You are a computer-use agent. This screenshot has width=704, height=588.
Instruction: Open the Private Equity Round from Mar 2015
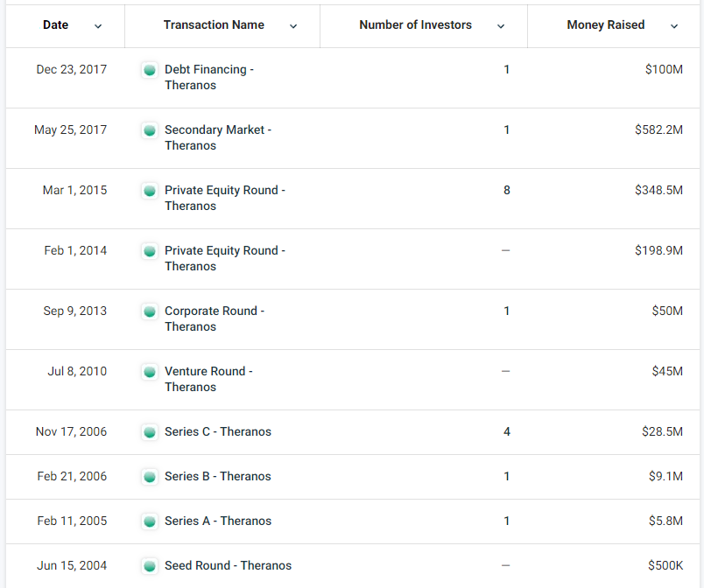pyautogui.click(x=225, y=198)
